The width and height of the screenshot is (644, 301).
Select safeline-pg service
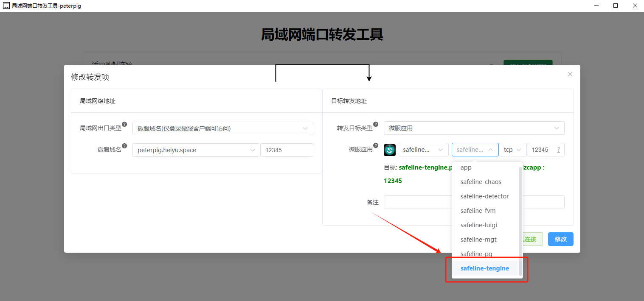click(485, 254)
